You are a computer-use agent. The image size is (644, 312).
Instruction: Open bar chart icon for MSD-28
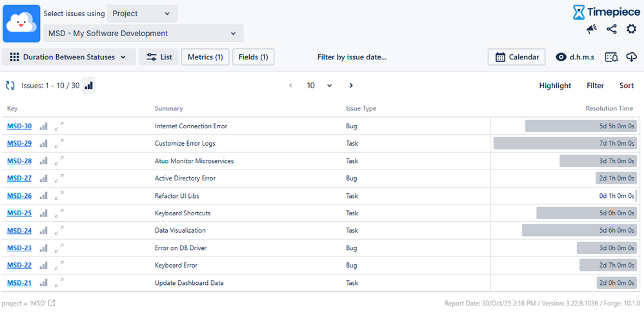43,161
